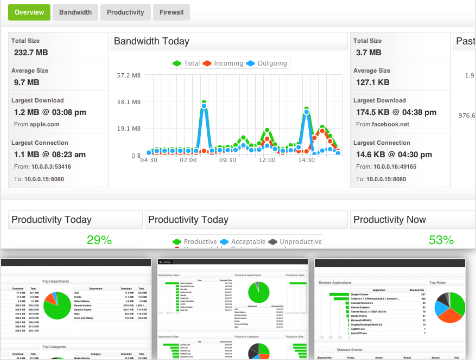476x360 pixels.
Task: Open the Overview tab
Action: 29,12
